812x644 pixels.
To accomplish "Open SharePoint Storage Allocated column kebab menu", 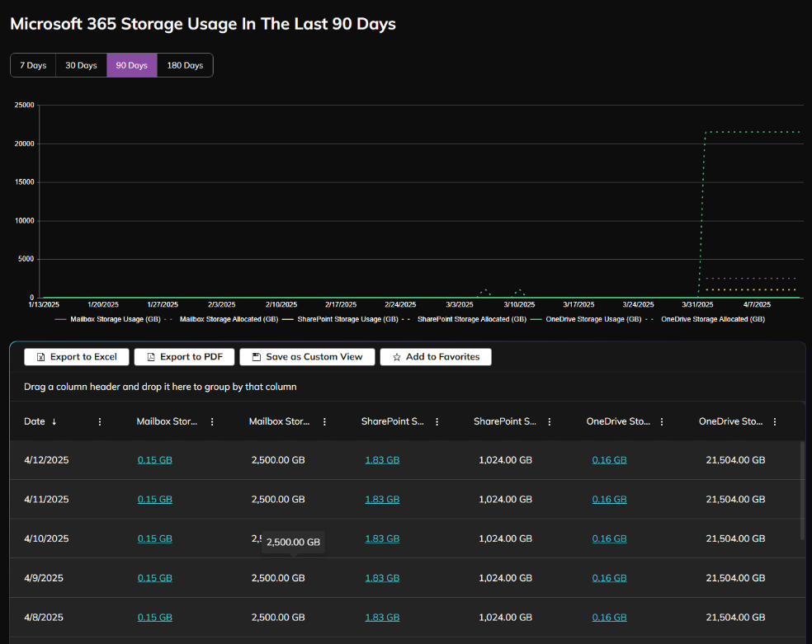I will coord(550,421).
